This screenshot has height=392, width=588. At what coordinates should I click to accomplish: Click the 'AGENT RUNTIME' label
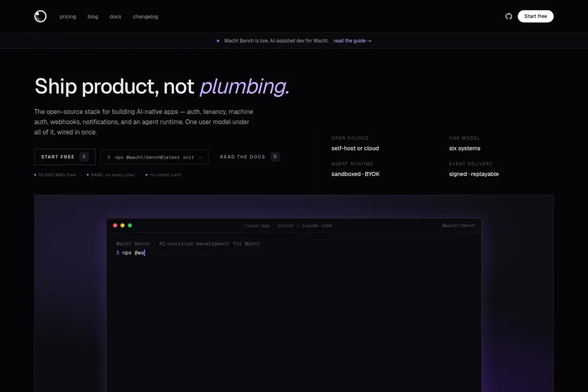point(352,164)
